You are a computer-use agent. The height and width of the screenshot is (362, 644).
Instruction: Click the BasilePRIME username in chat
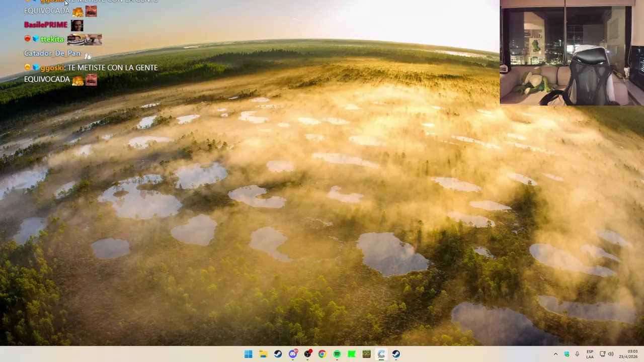tap(46, 25)
